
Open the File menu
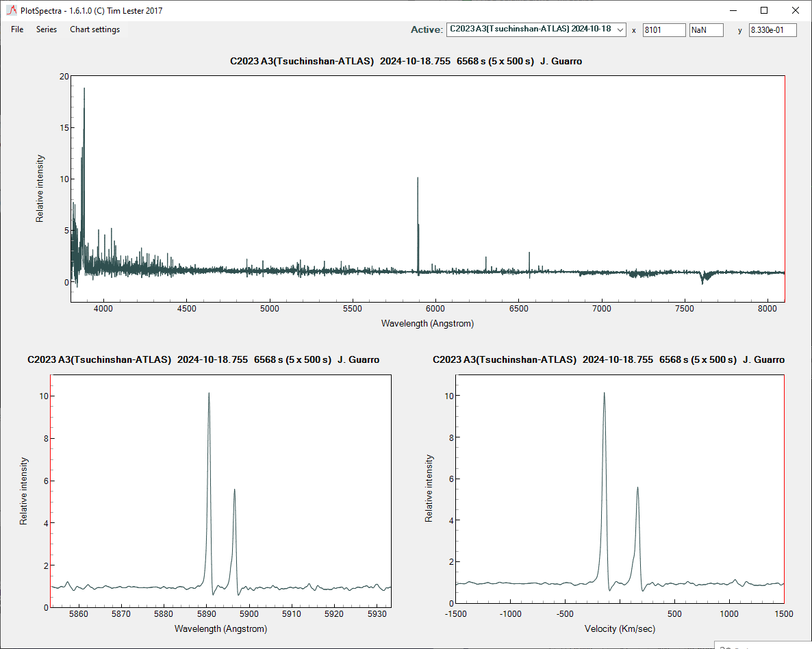coord(17,29)
